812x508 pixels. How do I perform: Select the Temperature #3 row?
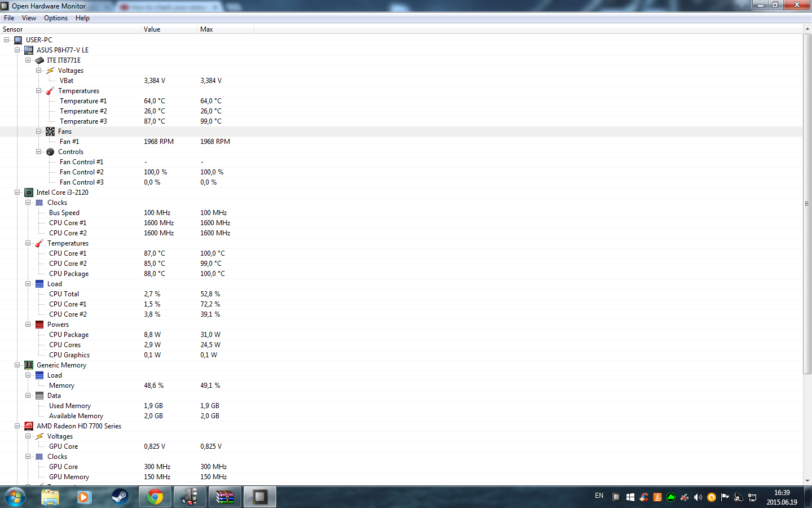(401, 121)
